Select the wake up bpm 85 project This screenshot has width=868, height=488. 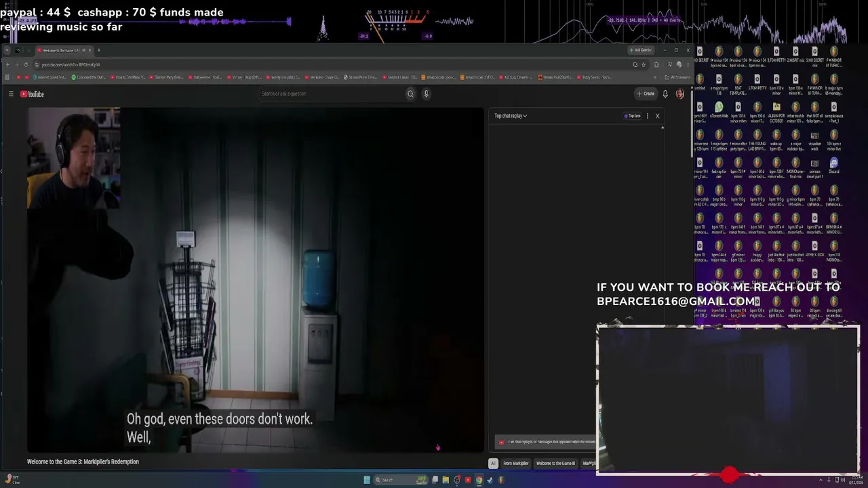[x=776, y=140]
